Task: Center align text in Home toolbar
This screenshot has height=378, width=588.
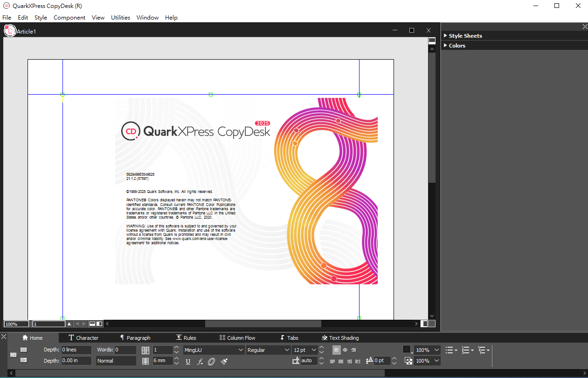Action: 345,350
